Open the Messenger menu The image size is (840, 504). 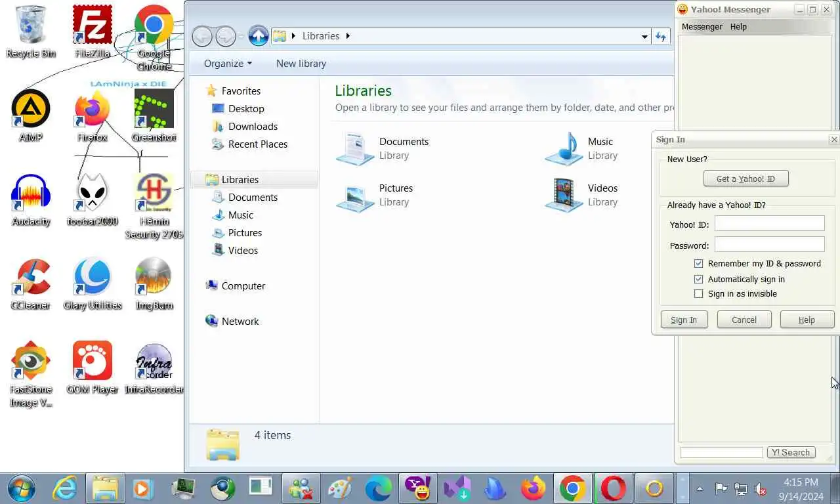tap(702, 27)
